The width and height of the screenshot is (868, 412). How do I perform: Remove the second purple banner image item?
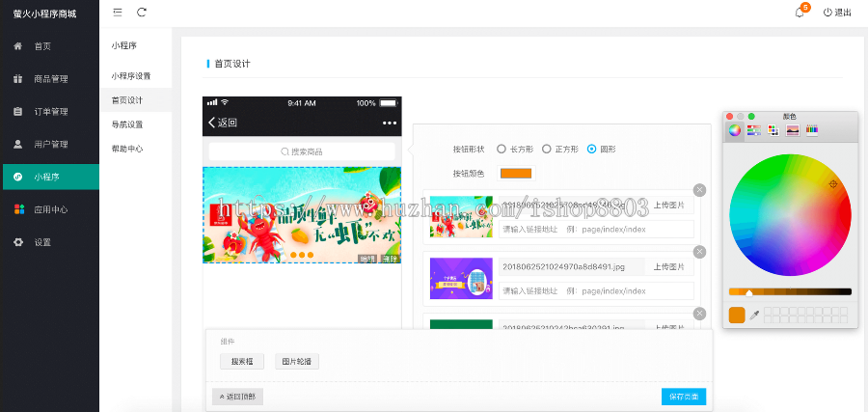coord(700,252)
